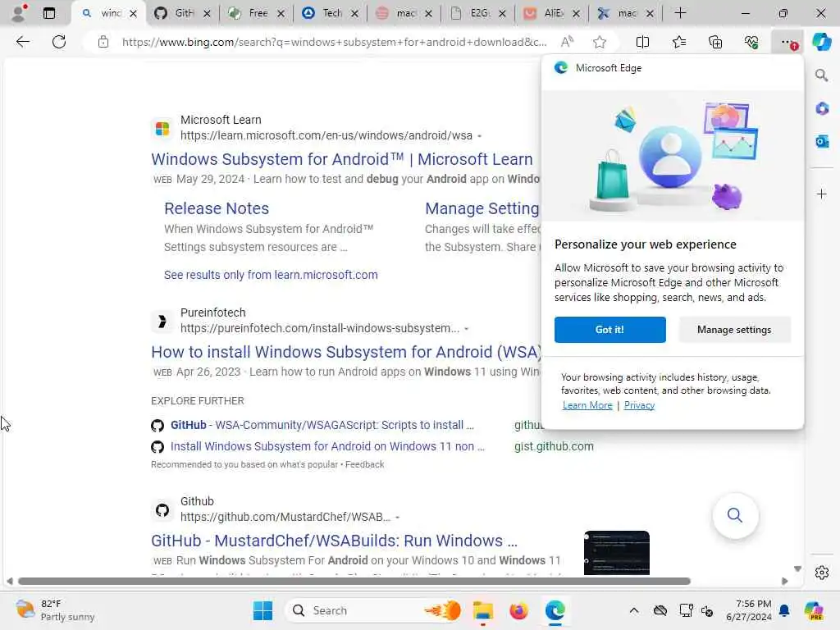Click horizontal scrollbar right arrow
Viewport: 840px width, 630px height.
pos(785,582)
